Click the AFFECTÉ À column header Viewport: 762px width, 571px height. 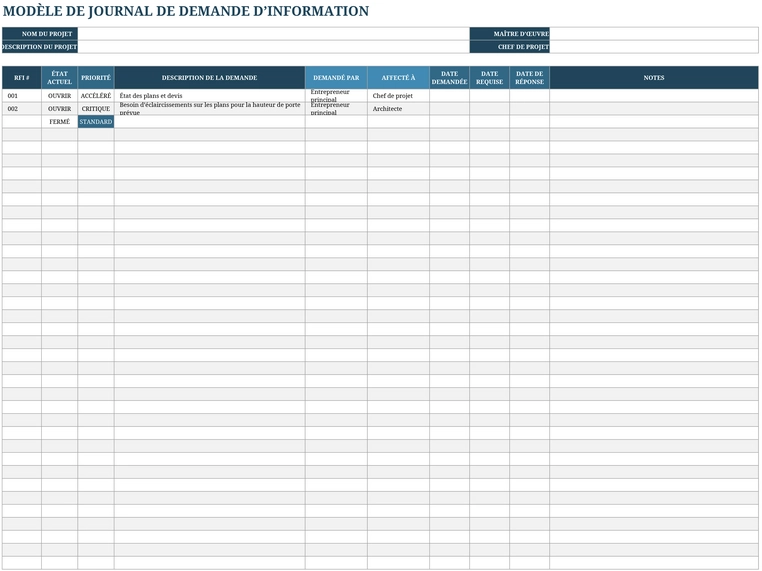(398, 78)
